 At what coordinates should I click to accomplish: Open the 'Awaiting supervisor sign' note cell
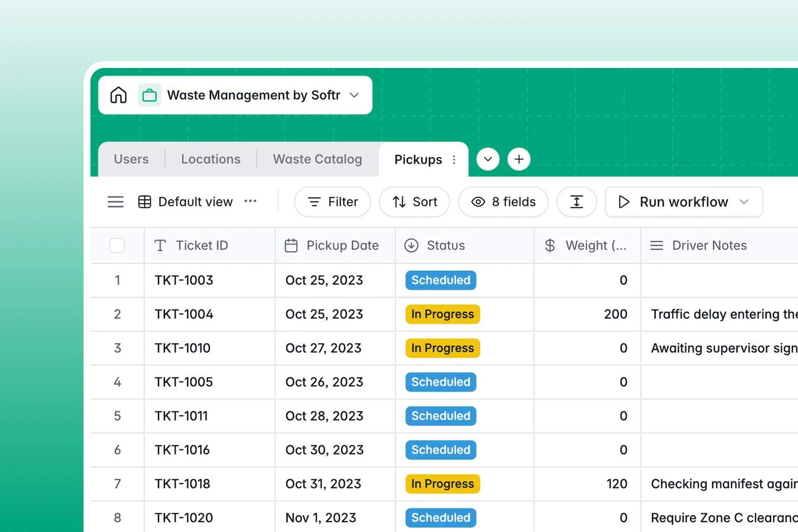[720, 348]
